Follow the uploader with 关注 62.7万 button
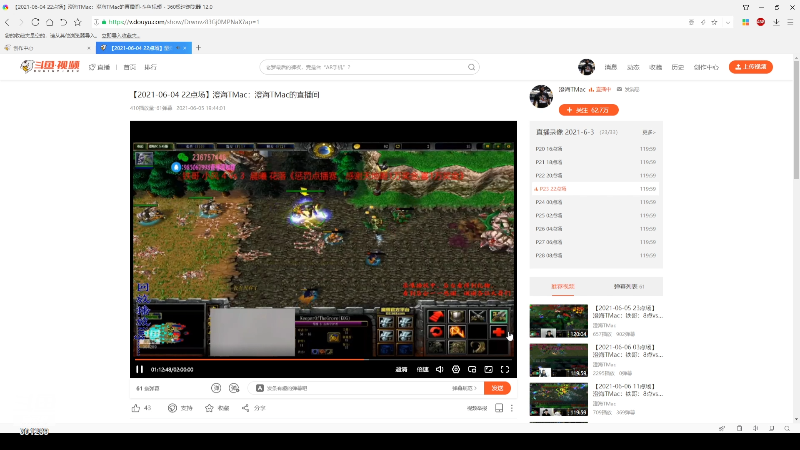Viewport: 800px width, 450px height. pyautogui.click(x=588, y=110)
